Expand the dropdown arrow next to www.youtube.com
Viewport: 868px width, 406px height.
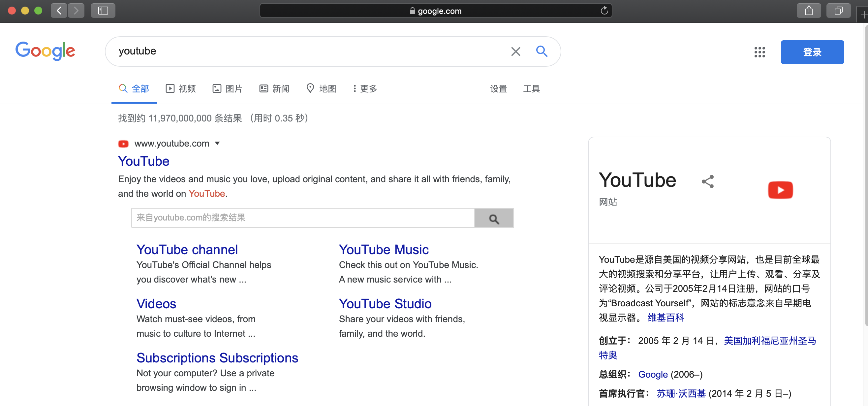(x=217, y=144)
